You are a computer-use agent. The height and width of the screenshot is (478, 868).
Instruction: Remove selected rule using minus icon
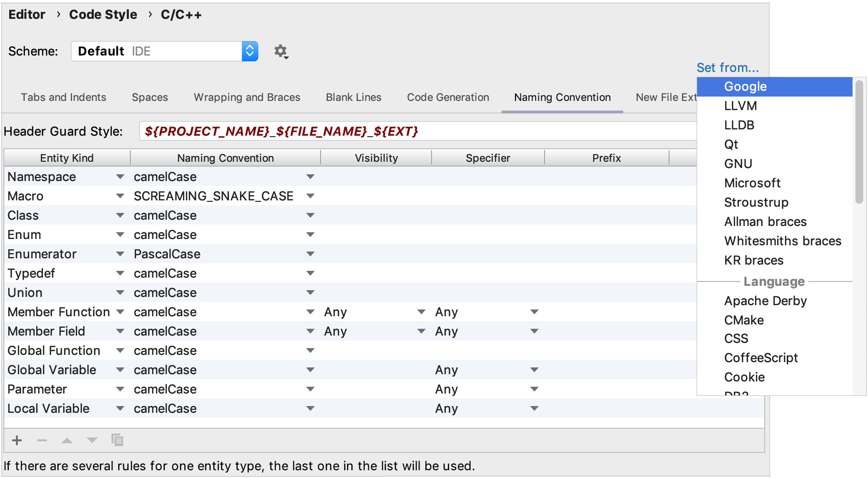click(x=42, y=440)
